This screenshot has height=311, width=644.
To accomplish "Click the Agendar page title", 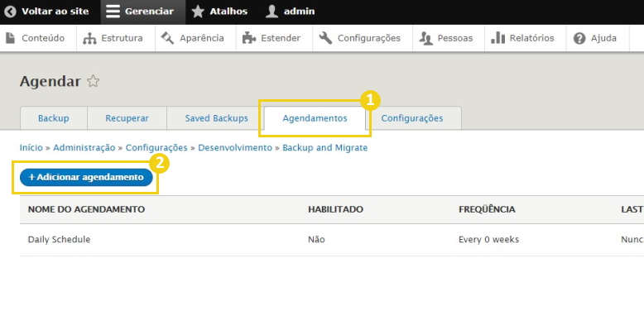I will point(50,82).
